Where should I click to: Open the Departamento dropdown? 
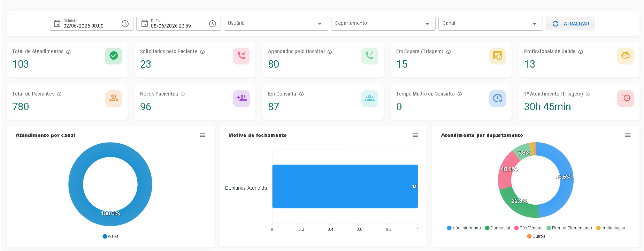(383, 24)
